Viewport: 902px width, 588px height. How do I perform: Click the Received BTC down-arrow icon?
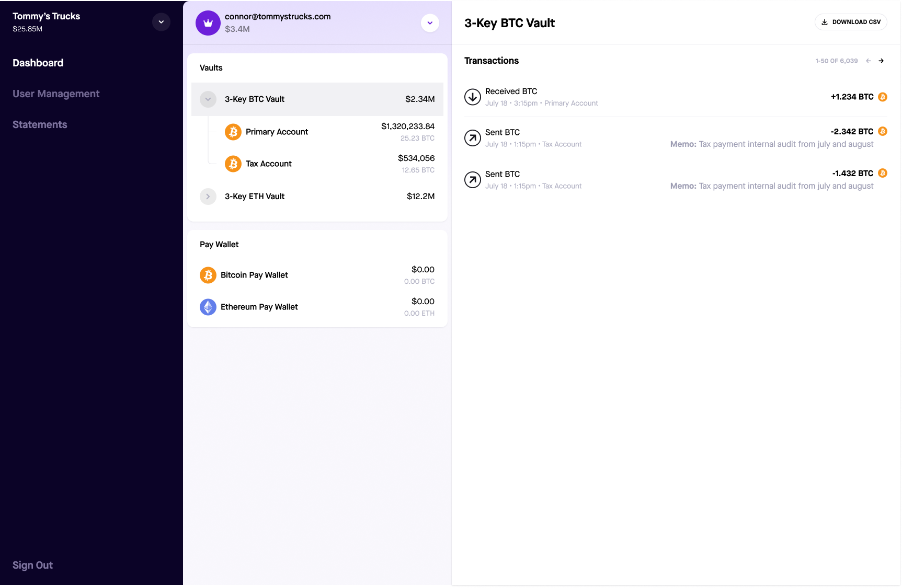473,97
